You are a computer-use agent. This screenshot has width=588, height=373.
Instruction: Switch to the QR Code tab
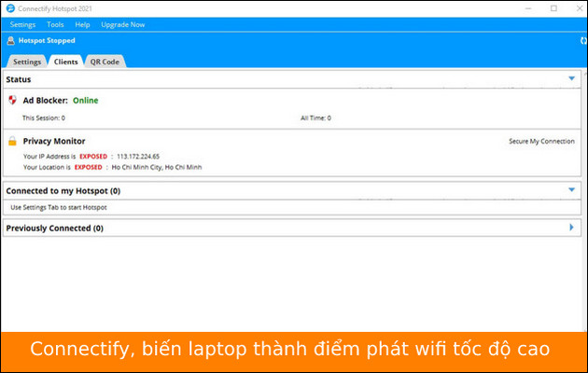tap(104, 62)
